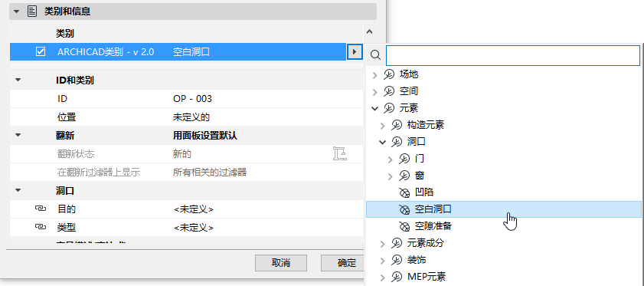
Task: Click the 翻新状态 value 新的
Action: pos(182,154)
